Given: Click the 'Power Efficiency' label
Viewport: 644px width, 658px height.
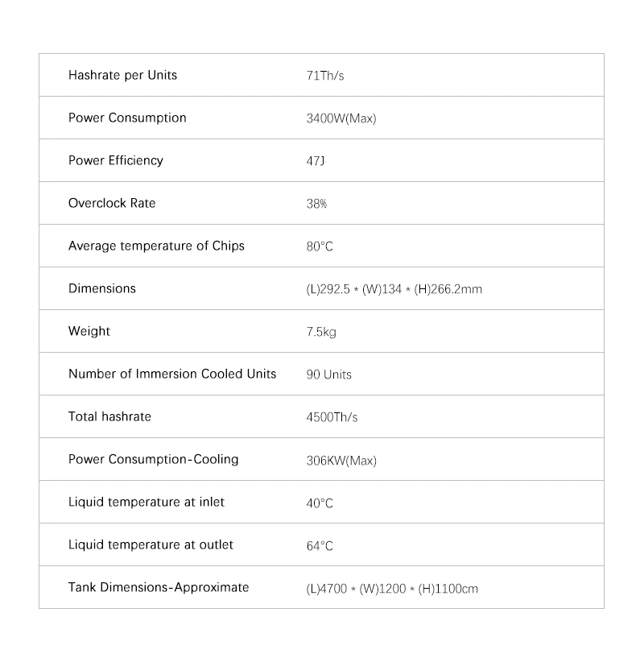Looking at the screenshot, I should point(116,160).
